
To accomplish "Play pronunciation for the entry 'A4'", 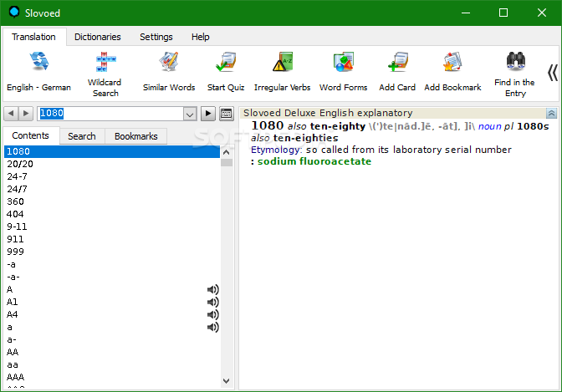I will coord(213,314).
